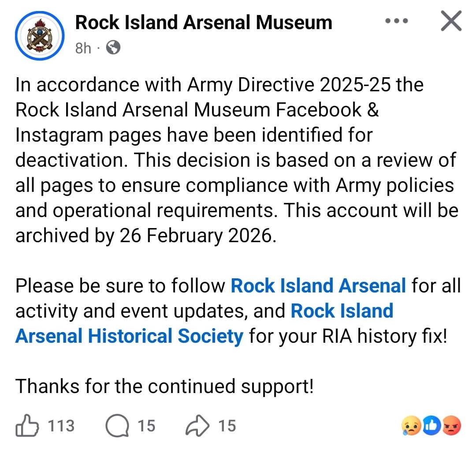Screen dimensions: 476x453
Task: Open the three-dot post options menu
Action: point(396,21)
